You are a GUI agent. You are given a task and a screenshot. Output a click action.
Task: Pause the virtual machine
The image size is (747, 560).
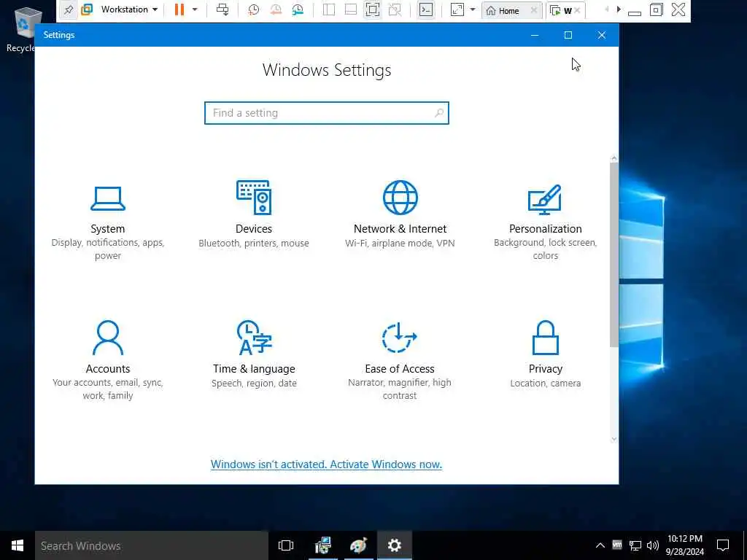[x=179, y=9]
